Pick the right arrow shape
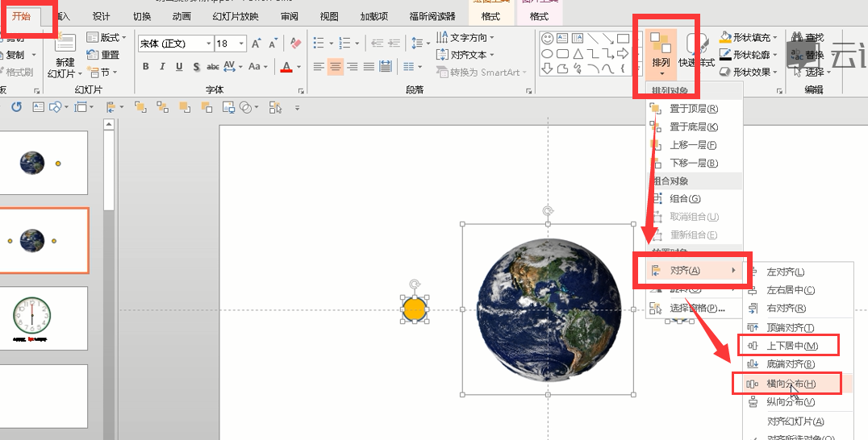Viewport: 868px width, 440px height. coord(624,54)
